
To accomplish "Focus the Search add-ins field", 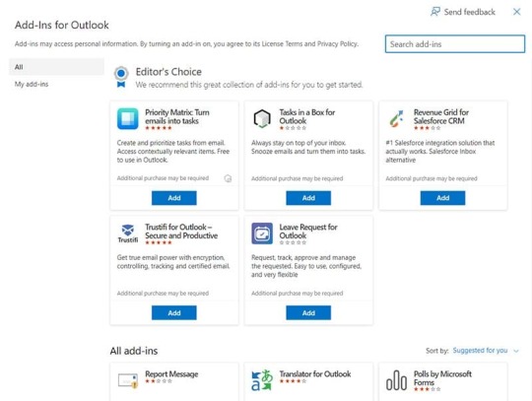I will pyautogui.click(x=455, y=44).
